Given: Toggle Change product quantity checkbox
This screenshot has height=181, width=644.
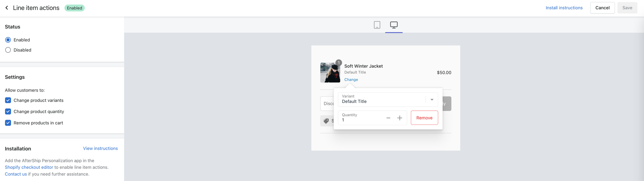Looking at the screenshot, I should [8, 112].
